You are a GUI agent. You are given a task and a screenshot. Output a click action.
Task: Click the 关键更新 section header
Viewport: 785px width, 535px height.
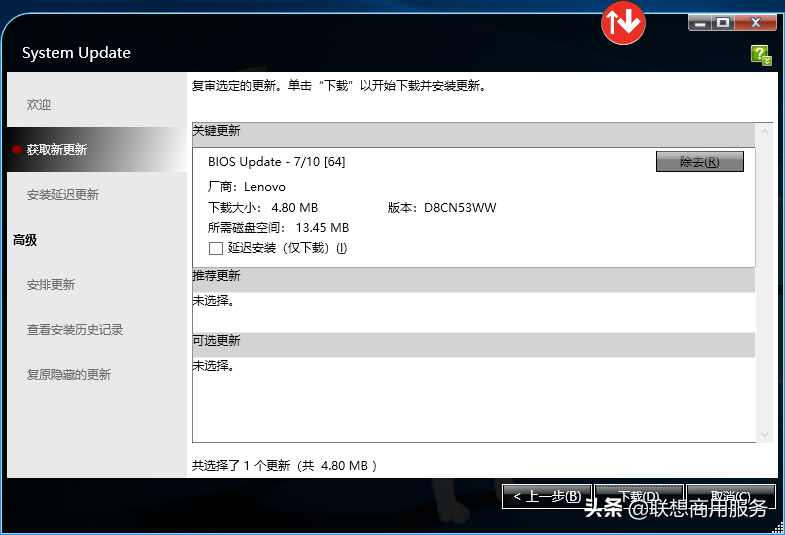[474, 134]
